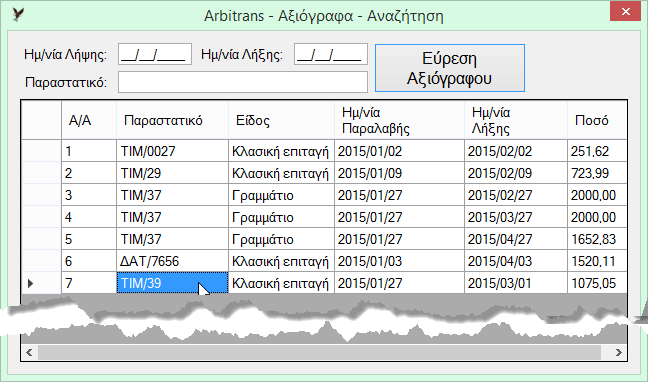Select row header of row 1

click(41, 151)
